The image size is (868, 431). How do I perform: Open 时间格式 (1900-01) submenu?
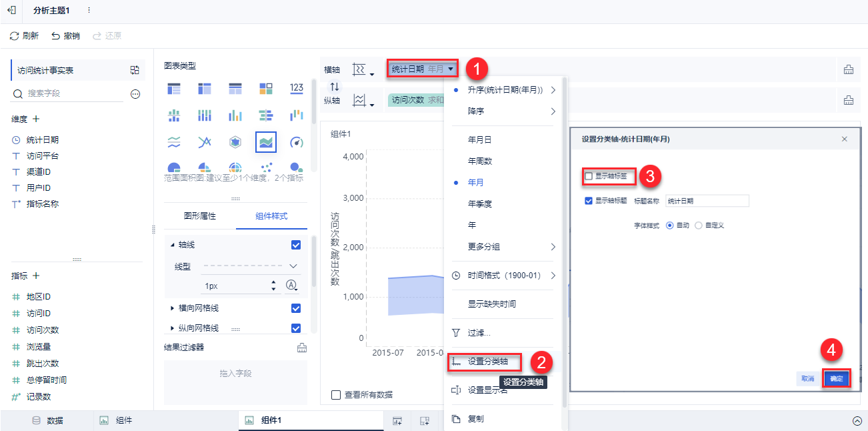(x=504, y=276)
